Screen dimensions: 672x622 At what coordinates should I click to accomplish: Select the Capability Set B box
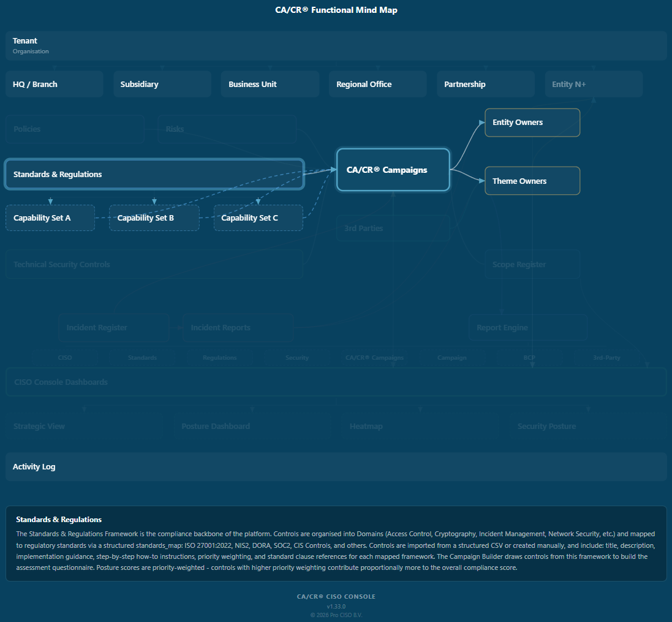click(x=154, y=218)
